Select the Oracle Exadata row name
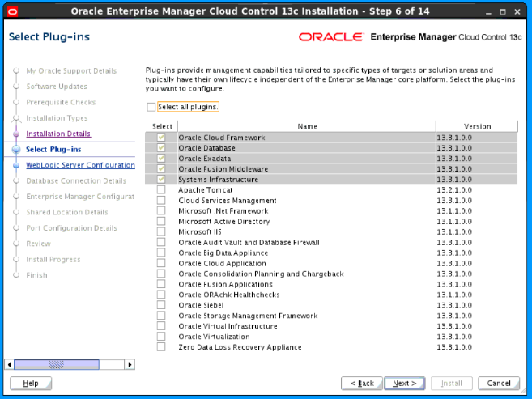The height and width of the screenshot is (399, 532). coord(205,159)
